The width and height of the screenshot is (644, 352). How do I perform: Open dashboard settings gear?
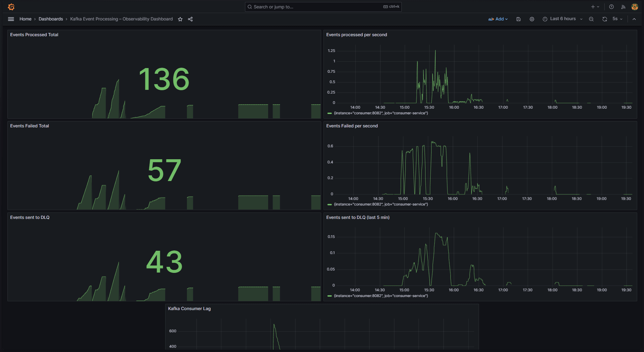pyautogui.click(x=532, y=19)
